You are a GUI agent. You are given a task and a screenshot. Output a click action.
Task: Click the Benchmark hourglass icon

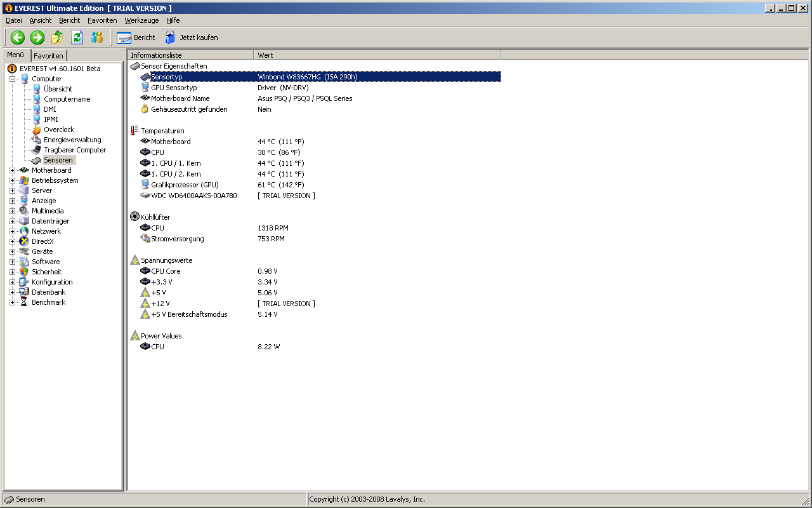click(24, 302)
